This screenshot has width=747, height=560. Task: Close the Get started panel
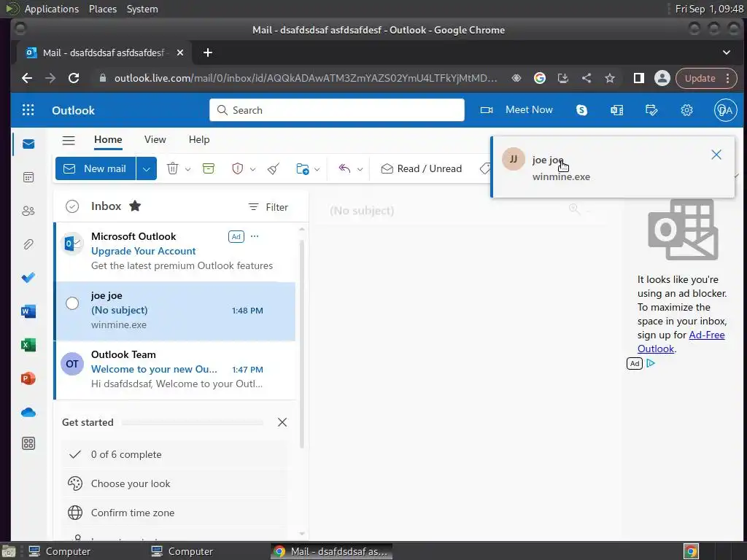[x=282, y=422]
